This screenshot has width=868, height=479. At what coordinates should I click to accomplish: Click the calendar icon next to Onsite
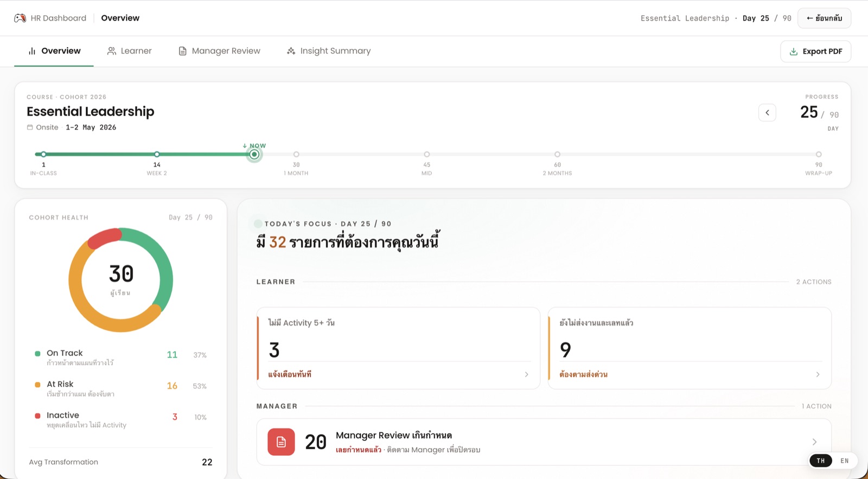click(30, 127)
